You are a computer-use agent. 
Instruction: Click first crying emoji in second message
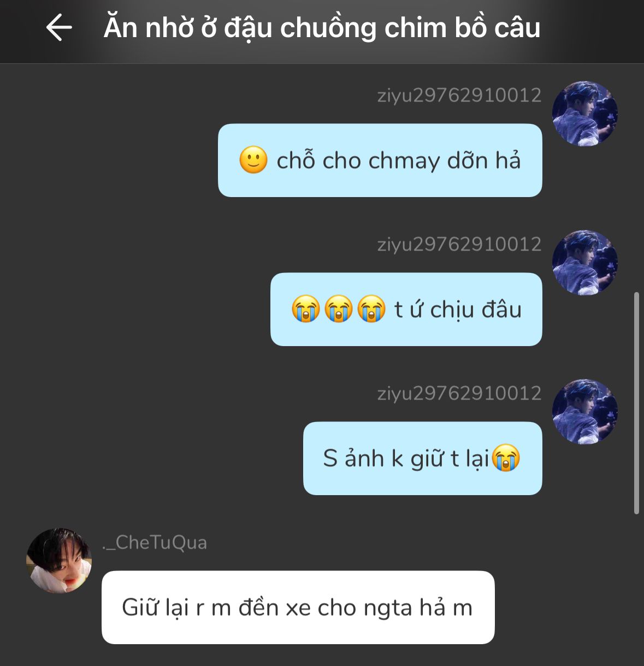[x=306, y=309]
